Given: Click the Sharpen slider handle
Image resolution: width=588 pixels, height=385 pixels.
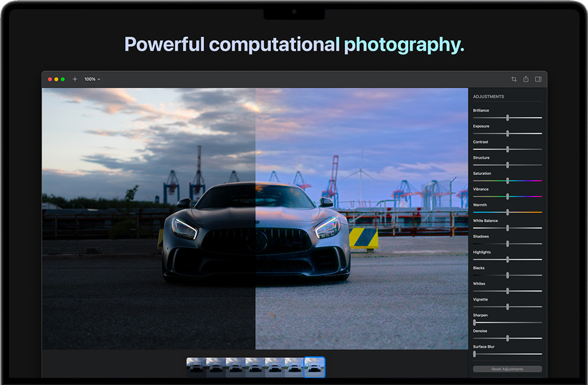Looking at the screenshot, I should click(x=475, y=322).
